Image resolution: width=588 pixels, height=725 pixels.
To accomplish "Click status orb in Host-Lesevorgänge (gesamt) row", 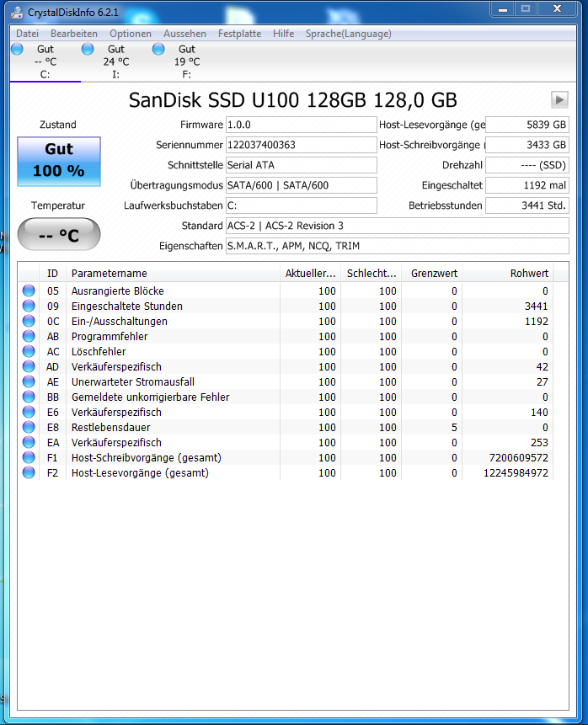I will pyautogui.click(x=29, y=472).
